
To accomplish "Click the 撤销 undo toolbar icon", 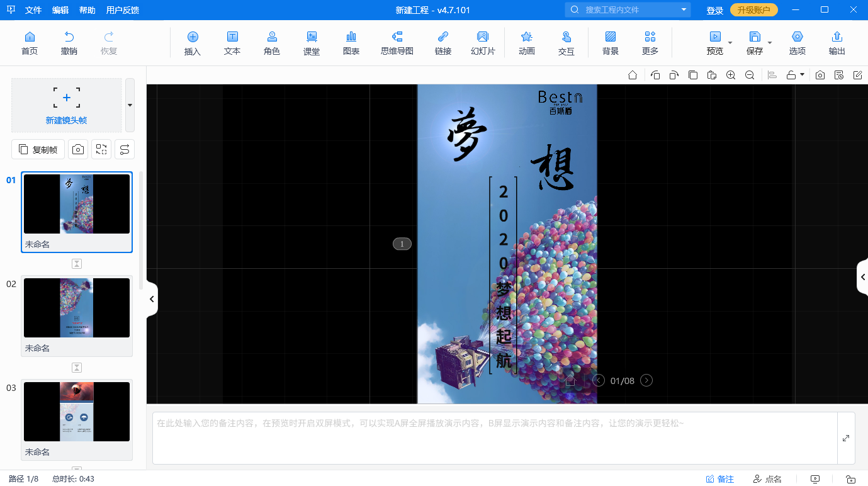I will click(x=69, y=43).
